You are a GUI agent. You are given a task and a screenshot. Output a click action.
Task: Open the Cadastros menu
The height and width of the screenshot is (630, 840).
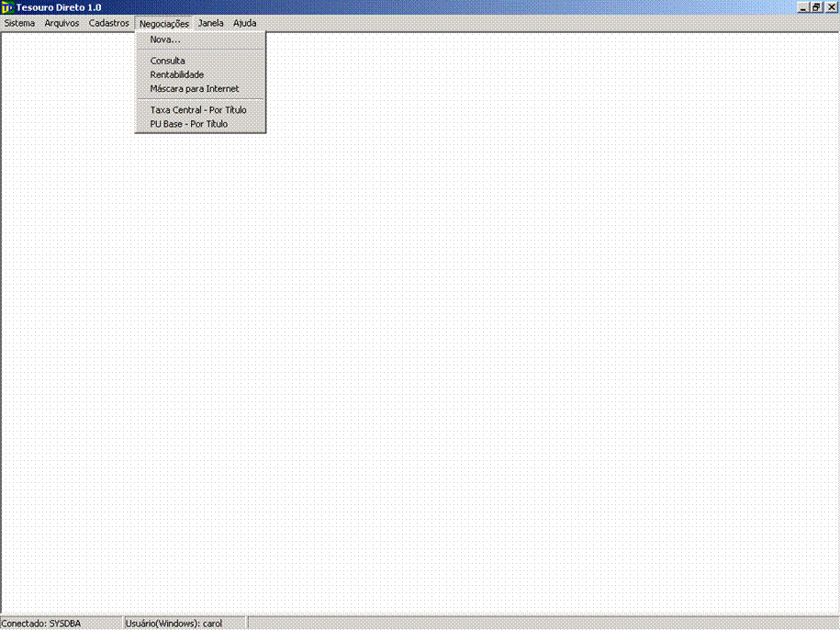pos(108,23)
